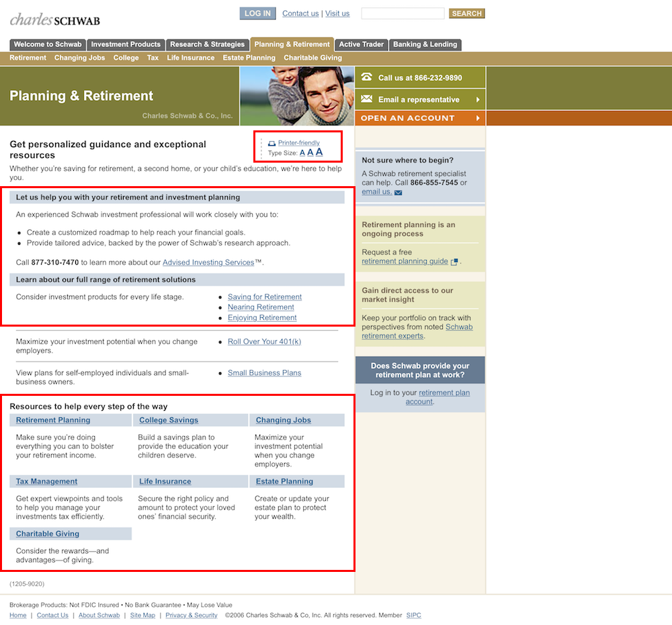Click the arrow on Email a representative
This screenshot has width=672, height=625.
[x=478, y=99]
